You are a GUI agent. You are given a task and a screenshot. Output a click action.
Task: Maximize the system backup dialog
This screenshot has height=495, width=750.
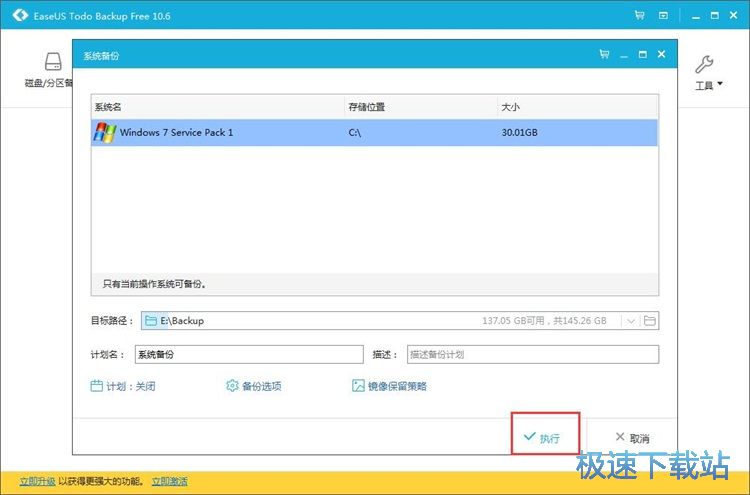click(642, 55)
